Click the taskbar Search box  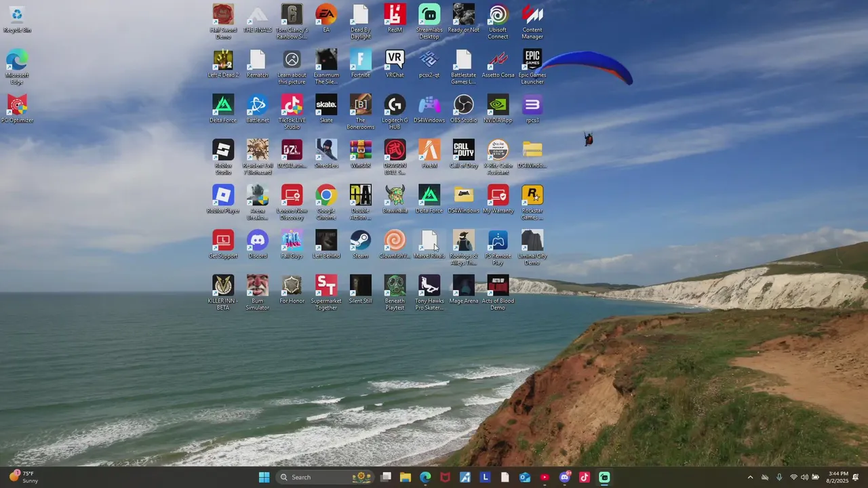pyautogui.click(x=326, y=477)
